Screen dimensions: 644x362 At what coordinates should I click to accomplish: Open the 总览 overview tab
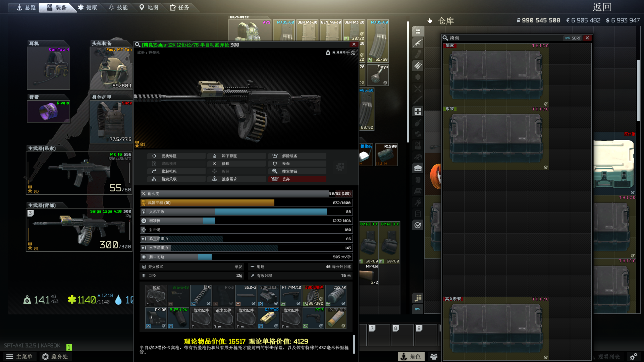[x=26, y=7]
